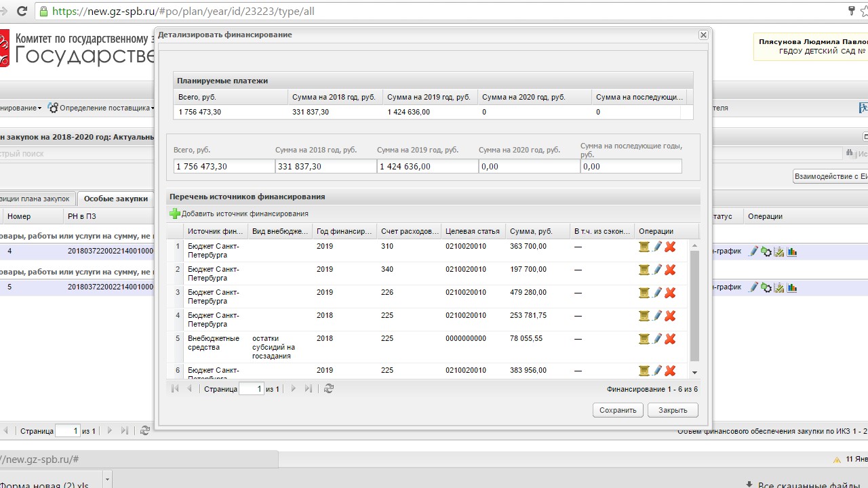
Task: Click the Финансирование 1 - 6 из 6 counter
Action: [652, 389]
